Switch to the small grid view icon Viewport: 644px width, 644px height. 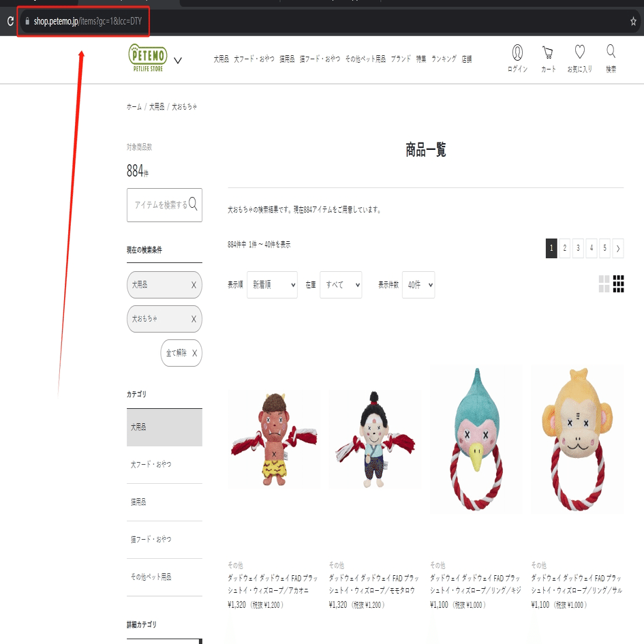(618, 283)
